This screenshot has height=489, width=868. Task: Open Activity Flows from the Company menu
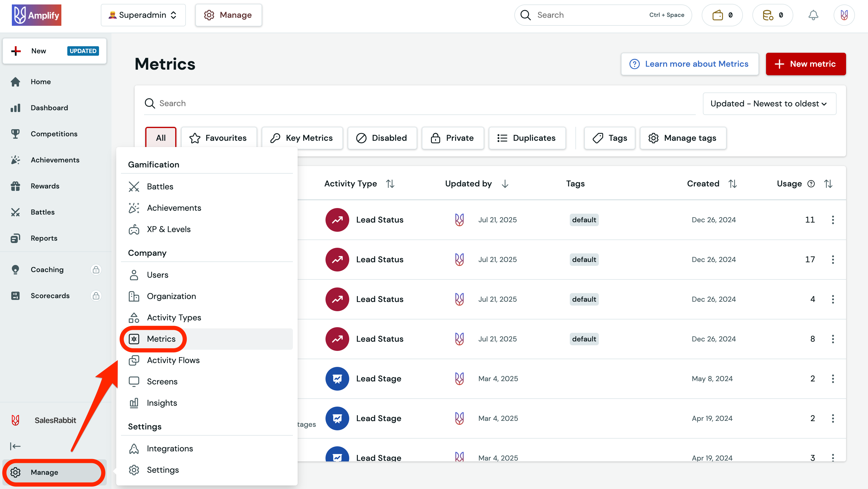tap(173, 360)
